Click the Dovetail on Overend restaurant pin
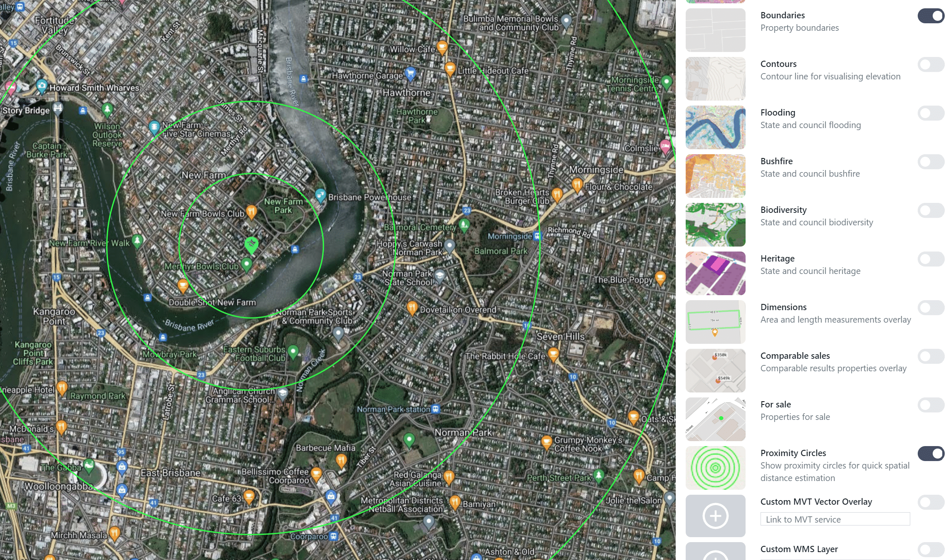This screenshot has height=560, width=946. click(x=412, y=308)
